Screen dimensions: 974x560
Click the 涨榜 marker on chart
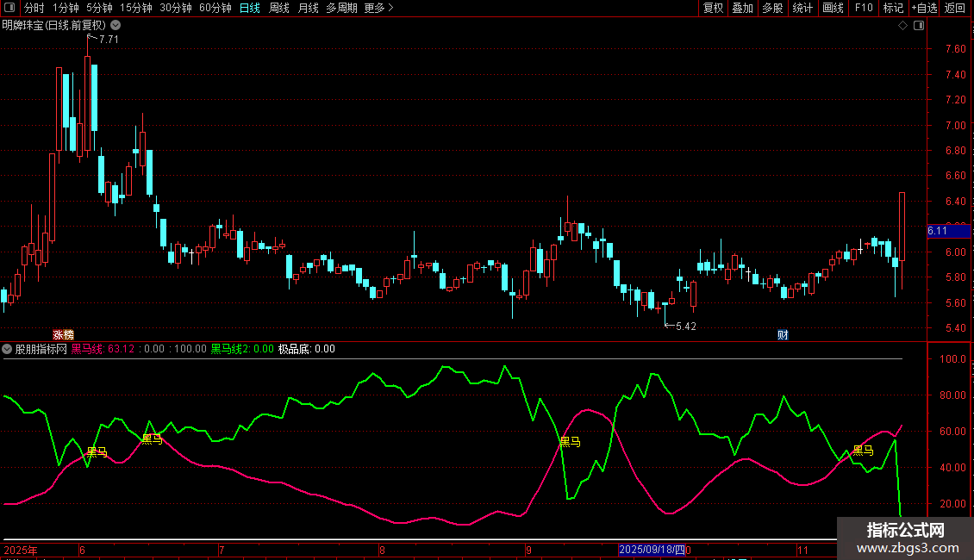click(x=64, y=334)
